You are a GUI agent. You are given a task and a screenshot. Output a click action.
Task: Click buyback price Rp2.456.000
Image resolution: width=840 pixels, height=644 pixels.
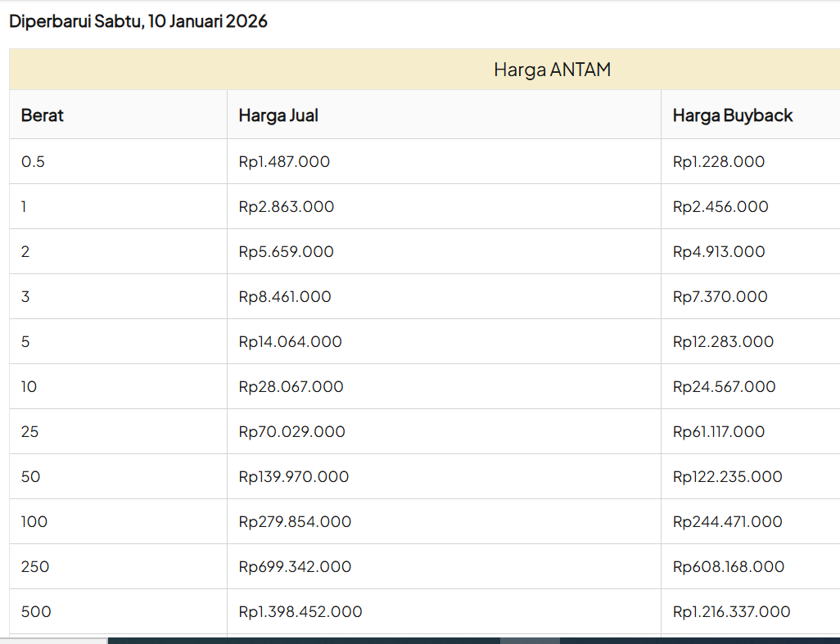(720, 207)
